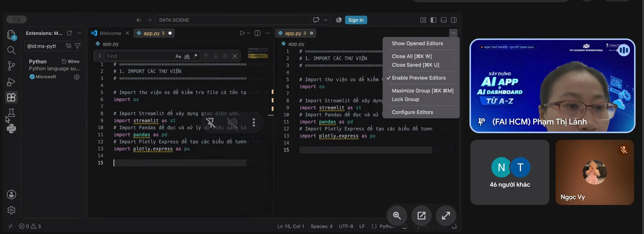This screenshot has height=234, width=644.
Task: Toggle the primary side bar
Action: point(433,20)
